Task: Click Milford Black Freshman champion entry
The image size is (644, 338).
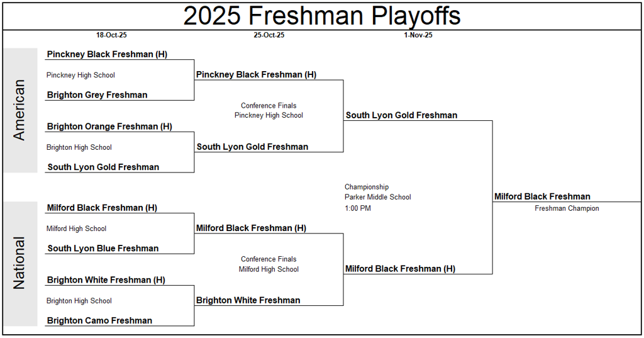Action: (542, 196)
